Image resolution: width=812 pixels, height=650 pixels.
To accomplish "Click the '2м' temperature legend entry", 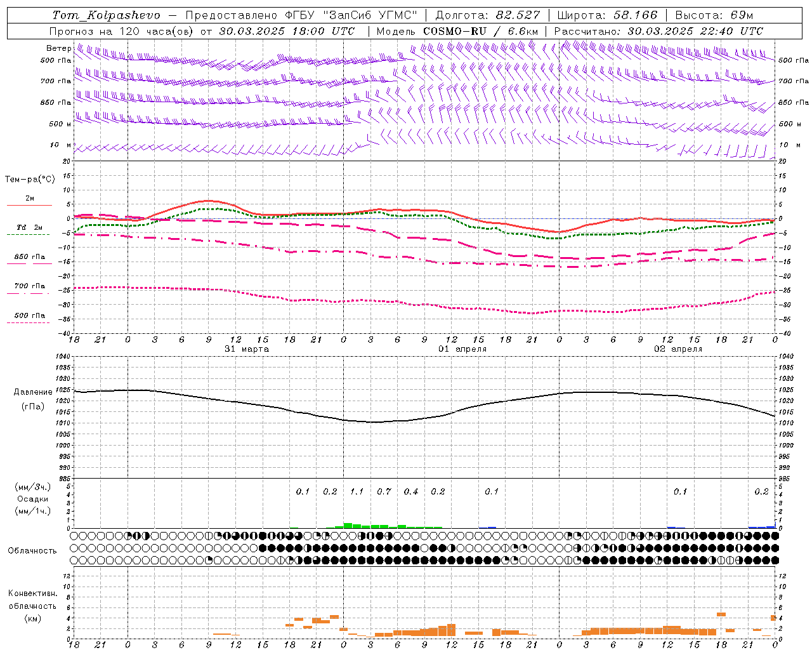I will pos(30,199).
